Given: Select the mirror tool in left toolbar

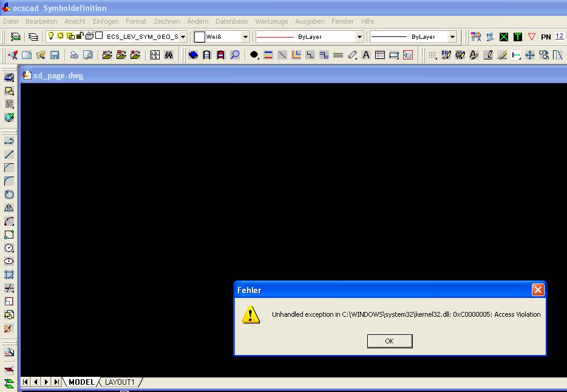Looking at the screenshot, I should (x=9, y=208).
